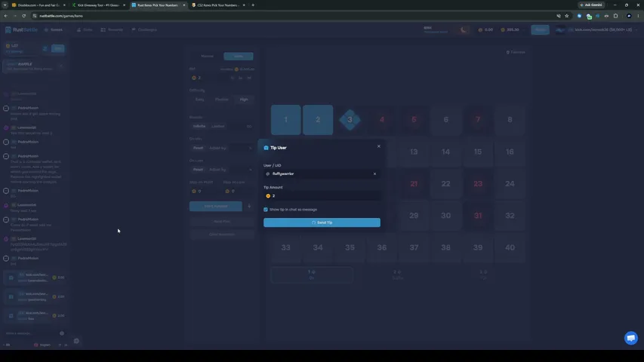The image size is (644, 362).
Task: Expand the user account dropdown arrow
Action: [x=636, y=29]
